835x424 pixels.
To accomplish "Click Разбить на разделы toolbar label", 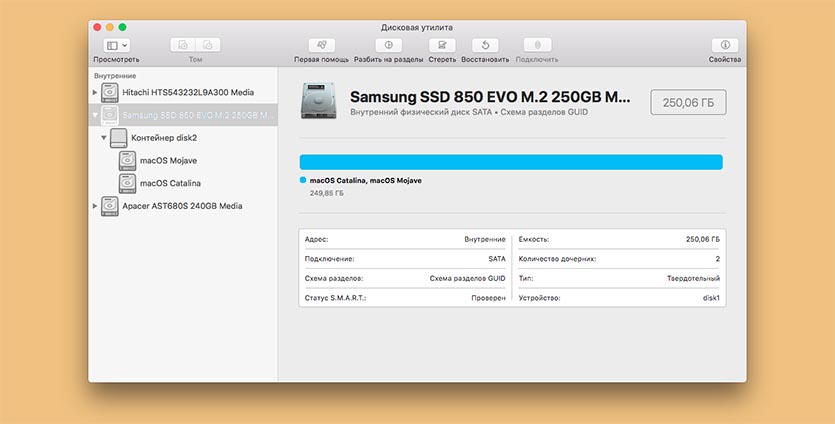I will click(389, 60).
